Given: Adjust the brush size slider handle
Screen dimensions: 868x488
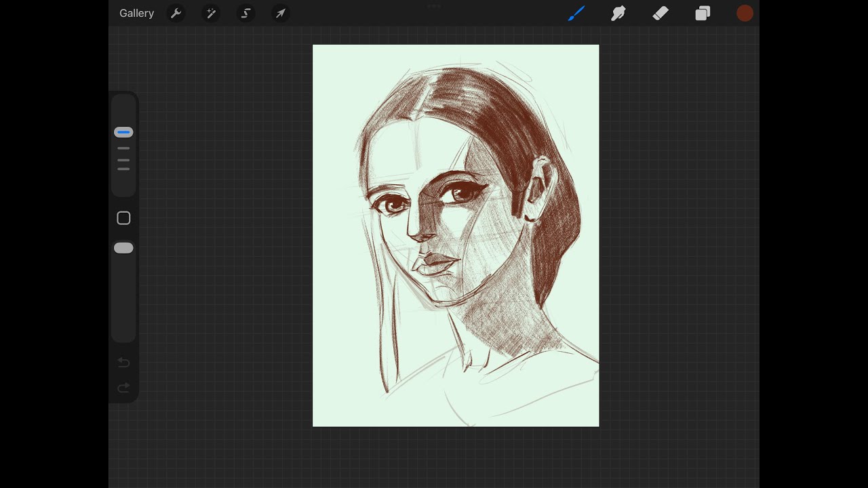Looking at the screenshot, I should click(123, 132).
